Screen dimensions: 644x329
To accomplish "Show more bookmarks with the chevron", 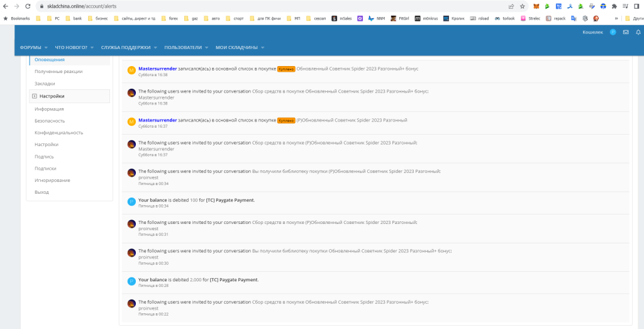I will (616, 18).
